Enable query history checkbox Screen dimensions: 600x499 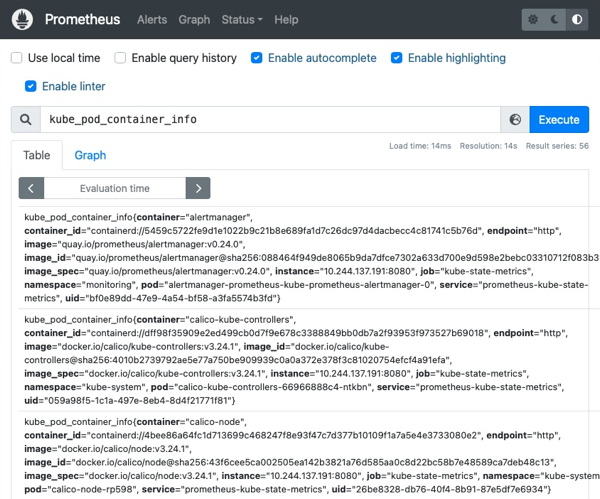[120, 58]
